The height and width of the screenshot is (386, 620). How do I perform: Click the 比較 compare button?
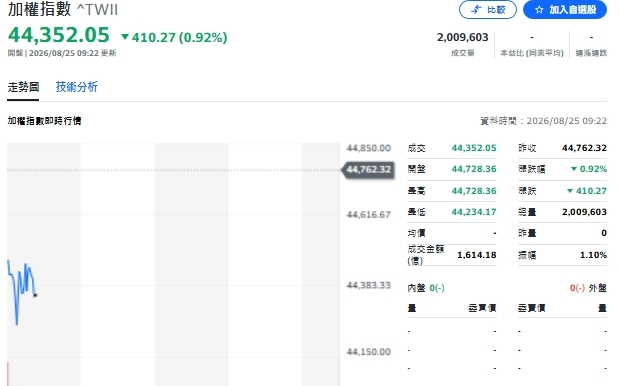click(488, 9)
